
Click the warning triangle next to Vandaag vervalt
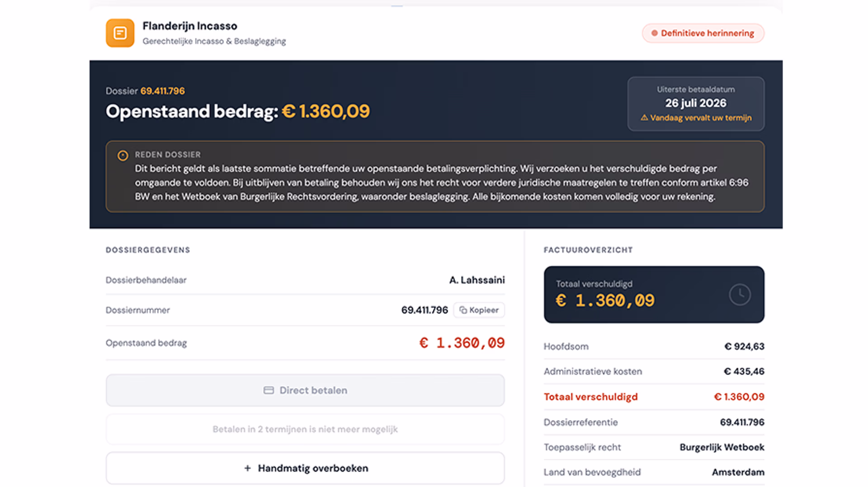click(644, 117)
